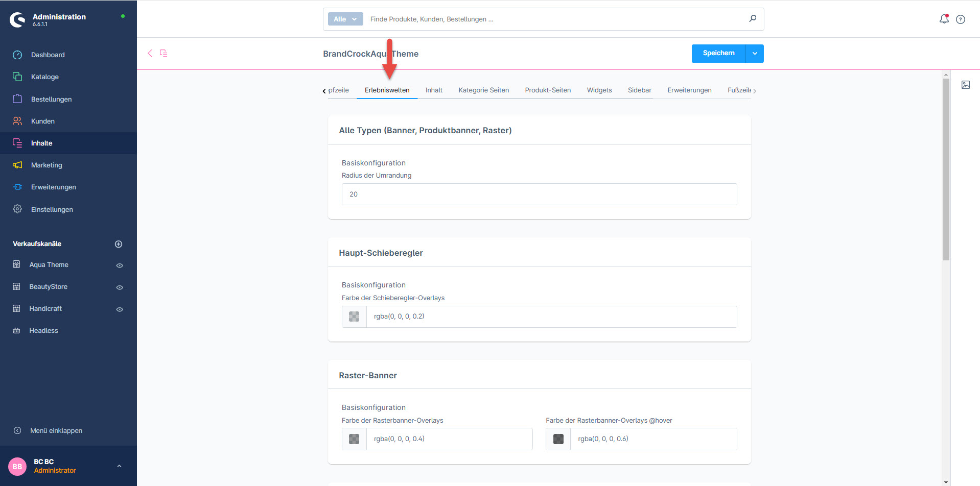This screenshot has width=980, height=486.
Task: Switch to the Kategorie Seiten tab
Action: click(x=483, y=90)
